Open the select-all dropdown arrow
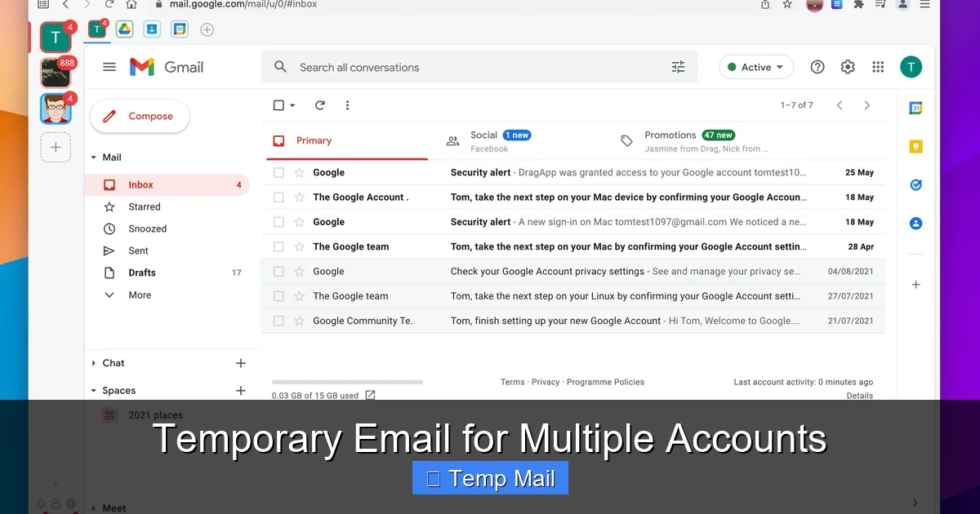980x514 pixels. [292, 105]
